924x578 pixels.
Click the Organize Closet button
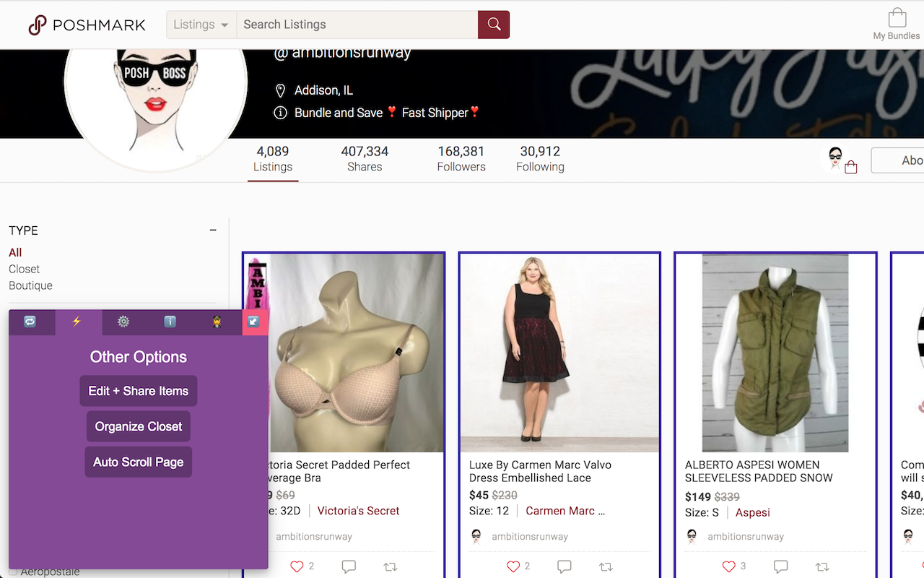[x=139, y=426]
